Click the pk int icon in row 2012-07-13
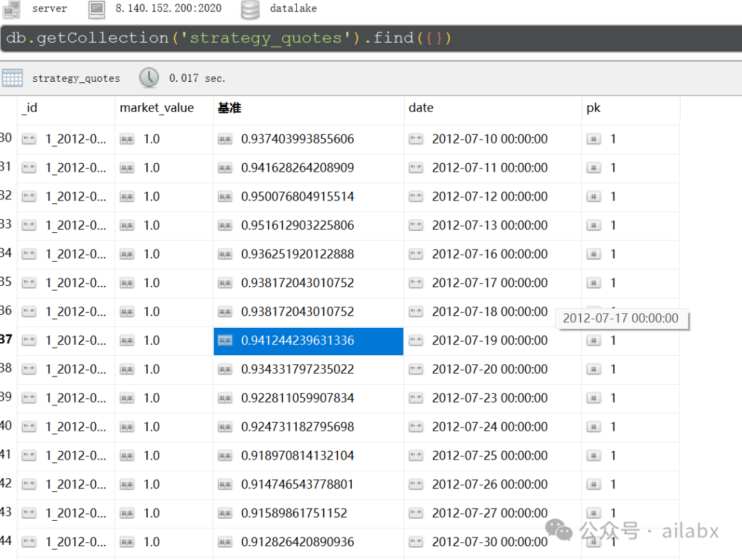Screen dimensions: 742x560 [594, 226]
